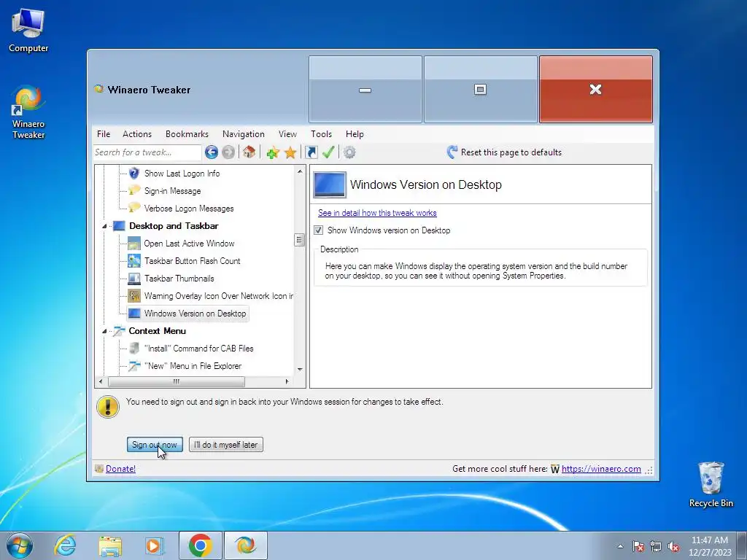The image size is (747, 560).
Task: Open the Bookmarks menu
Action: tap(187, 134)
